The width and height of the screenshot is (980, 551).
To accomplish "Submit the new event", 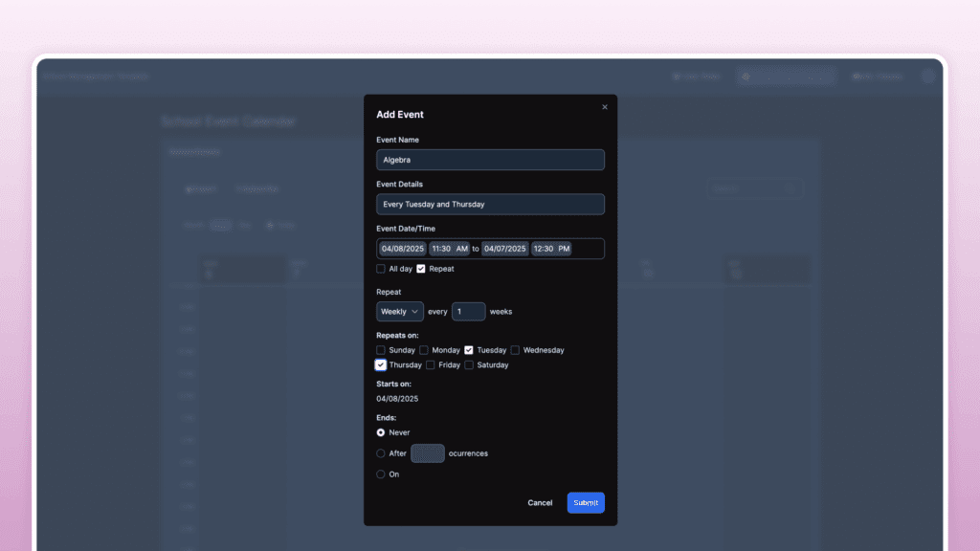I will click(586, 503).
